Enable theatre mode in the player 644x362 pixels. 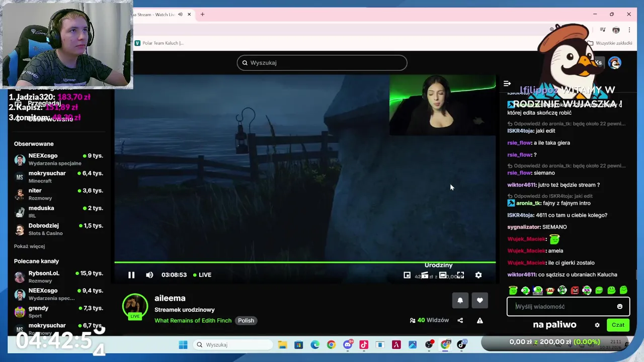click(x=443, y=275)
